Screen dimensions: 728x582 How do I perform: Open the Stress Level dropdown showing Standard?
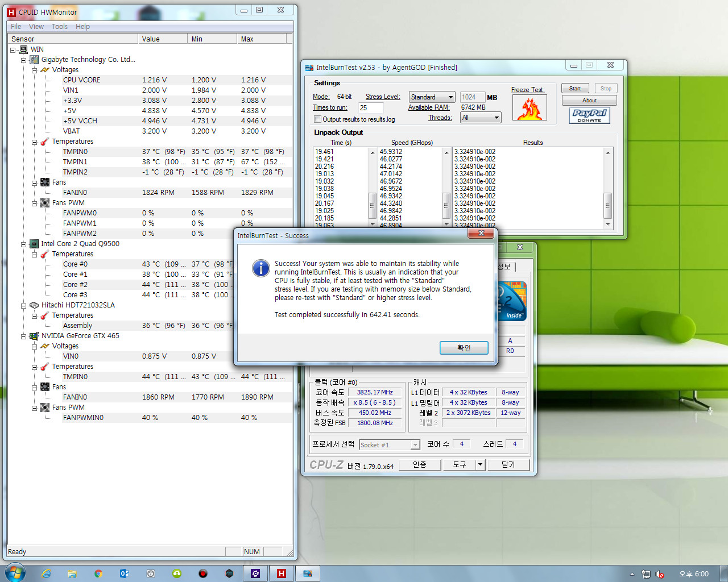(432, 97)
